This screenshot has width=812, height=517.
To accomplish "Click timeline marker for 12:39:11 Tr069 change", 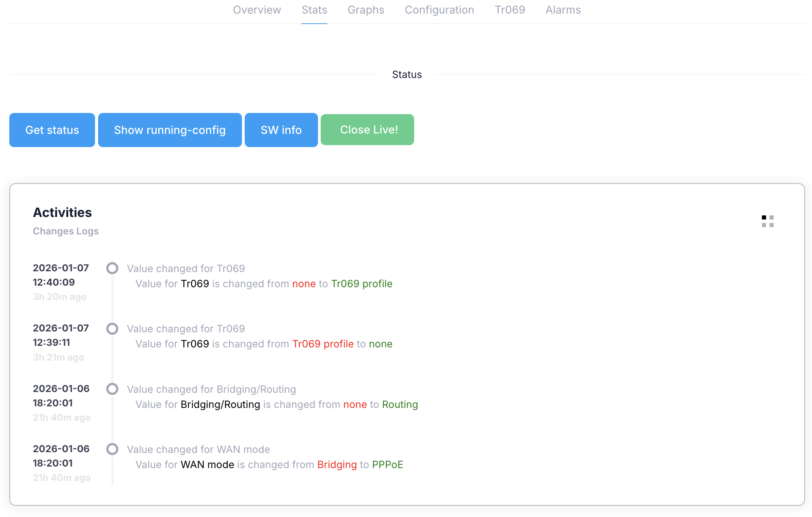I will tap(112, 329).
